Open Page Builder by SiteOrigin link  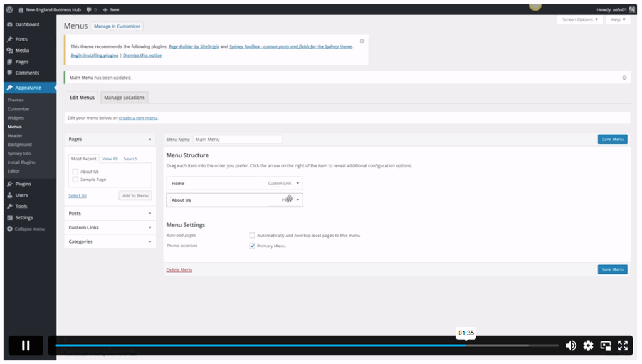click(x=194, y=46)
